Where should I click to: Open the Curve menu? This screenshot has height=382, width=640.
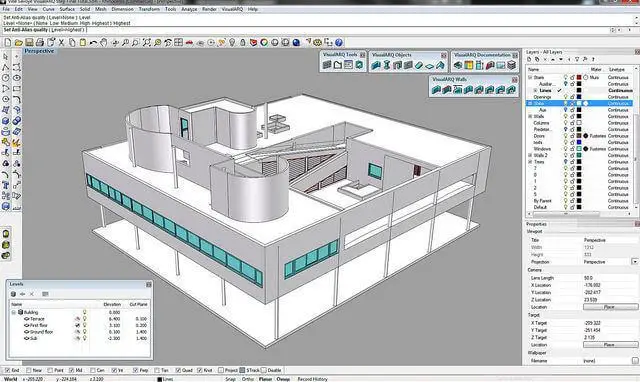click(x=49, y=9)
